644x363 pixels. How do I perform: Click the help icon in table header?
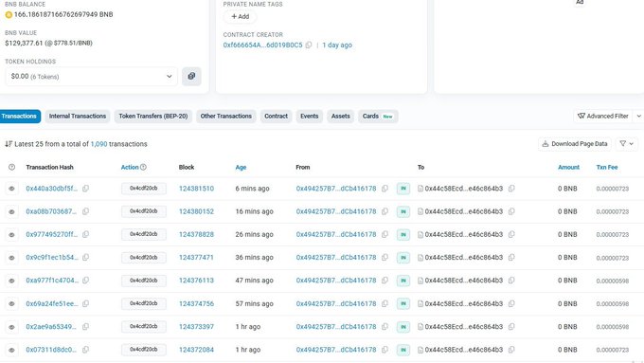pyautogui.click(x=11, y=167)
